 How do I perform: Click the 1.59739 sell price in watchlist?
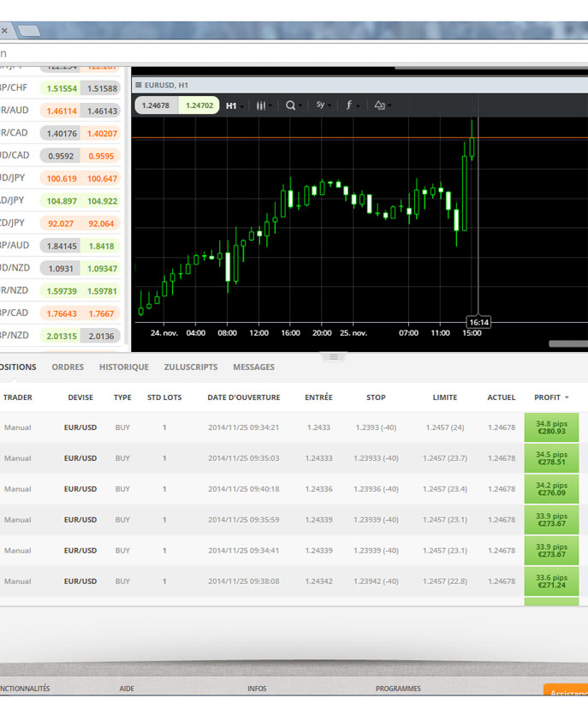[x=60, y=291]
